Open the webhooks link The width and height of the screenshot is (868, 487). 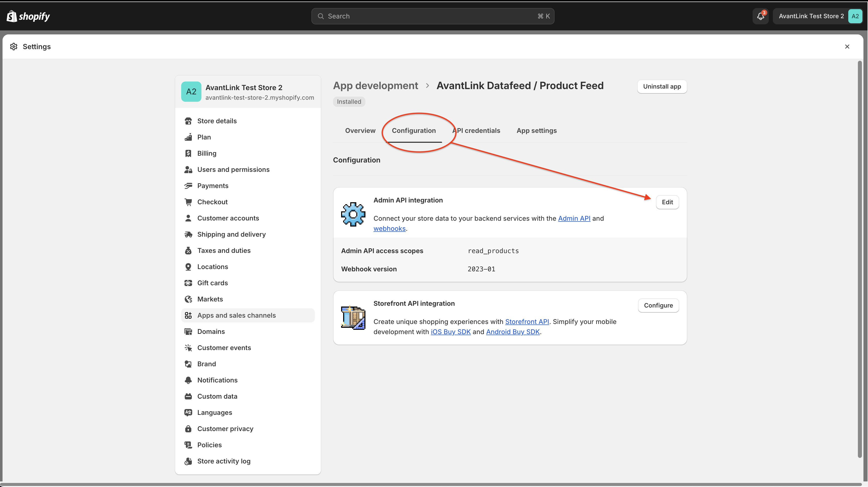tap(389, 229)
